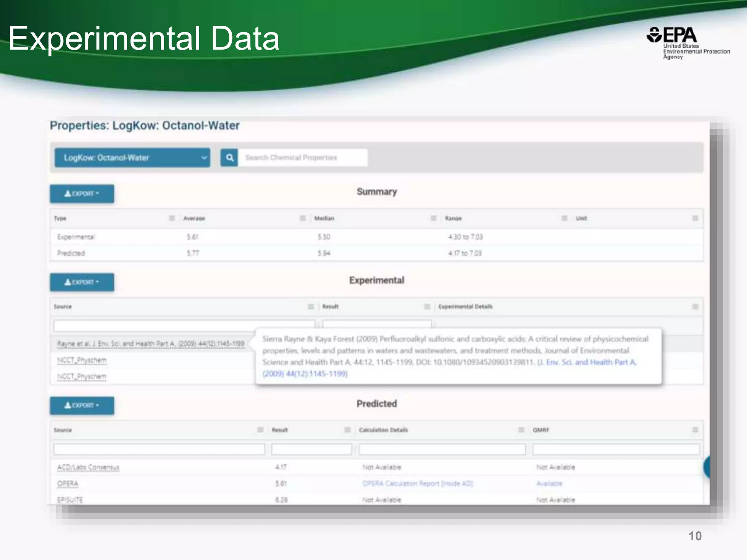The width and height of the screenshot is (747, 560).
Task: Open the Predicted table EXPORT dropdown
Action: point(82,405)
